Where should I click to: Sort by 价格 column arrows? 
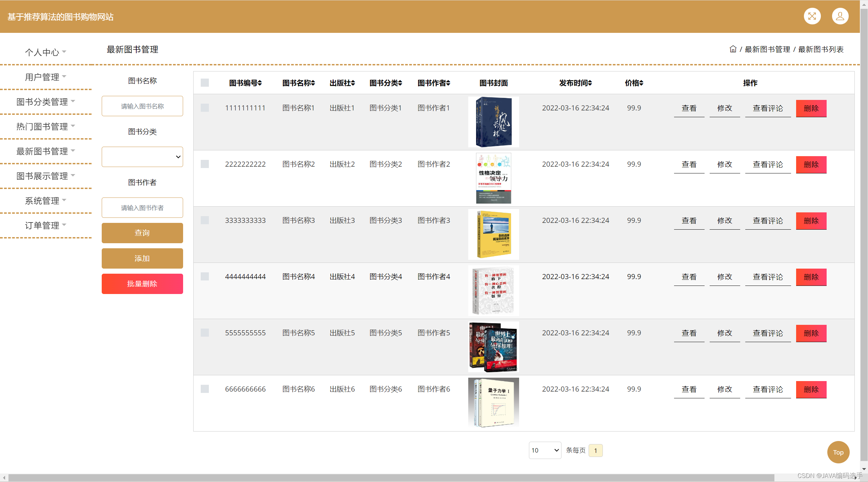pos(641,83)
